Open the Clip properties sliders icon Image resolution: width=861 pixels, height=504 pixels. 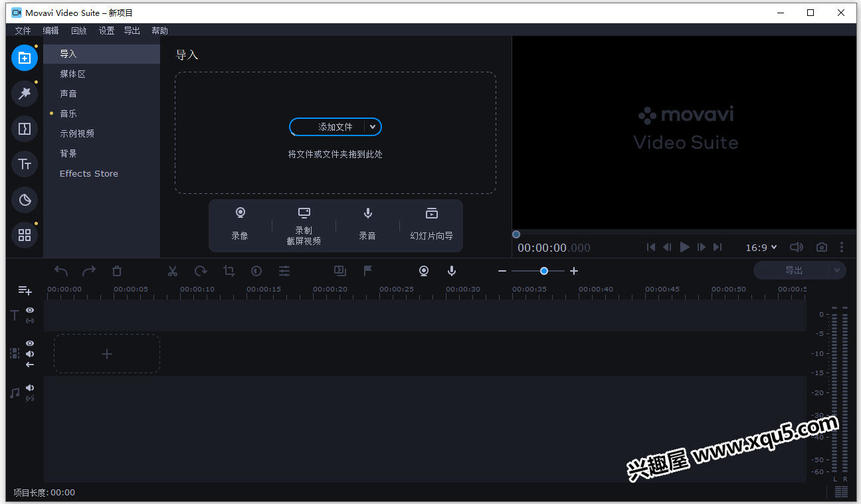coord(284,271)
